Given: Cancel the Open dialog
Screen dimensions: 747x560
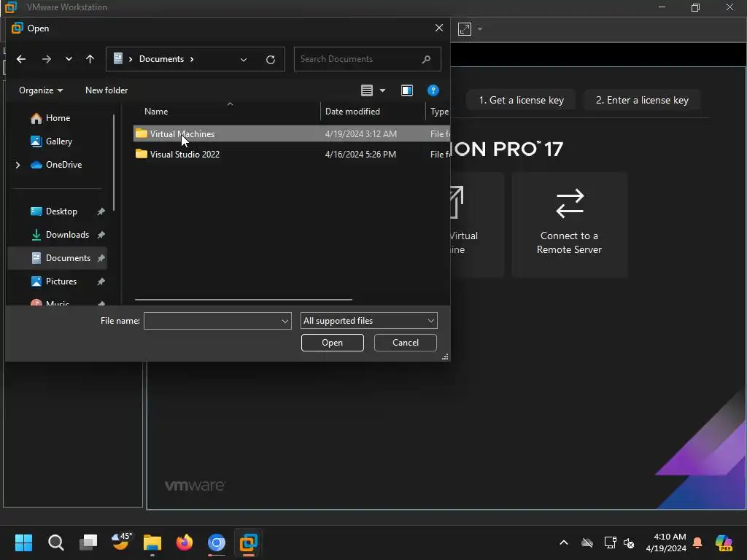Looking at the screenshot, I should tap(405, 343).
